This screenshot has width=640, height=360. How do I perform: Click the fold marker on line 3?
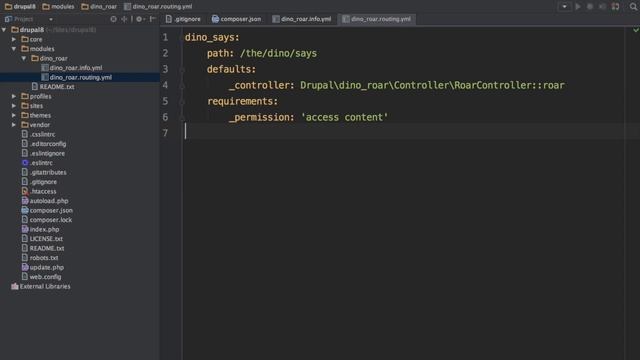click(x=182, y=69)
